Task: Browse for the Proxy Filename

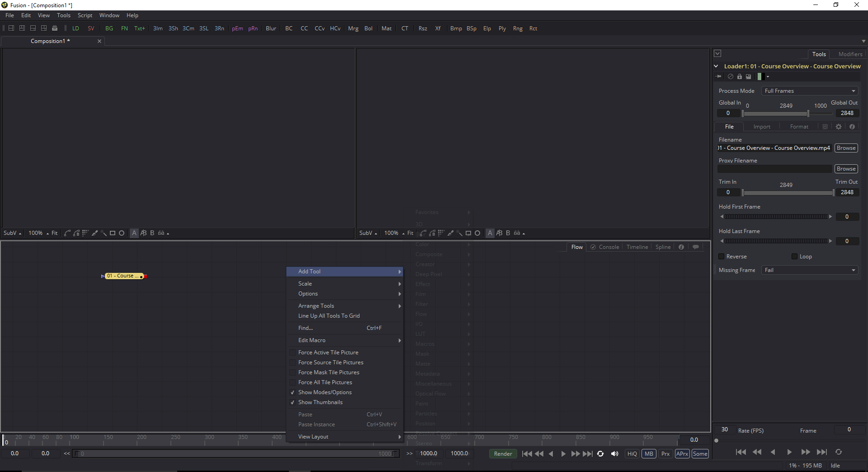Action: (846, 169)
